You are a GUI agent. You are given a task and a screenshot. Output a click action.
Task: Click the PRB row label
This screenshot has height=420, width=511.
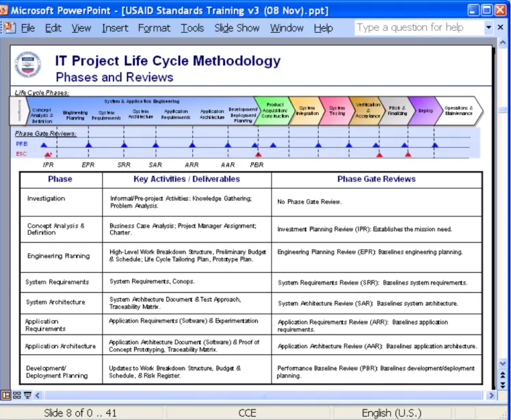21,144
